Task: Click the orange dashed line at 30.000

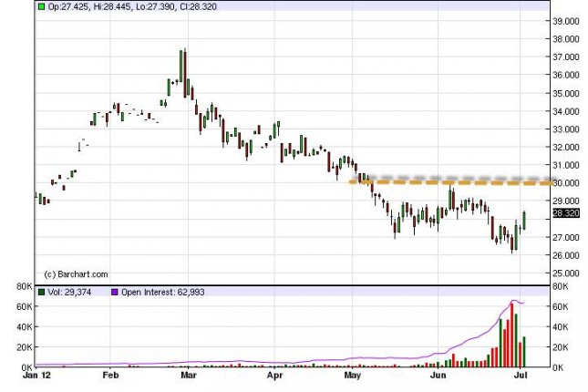Action: tap(450, 182)
